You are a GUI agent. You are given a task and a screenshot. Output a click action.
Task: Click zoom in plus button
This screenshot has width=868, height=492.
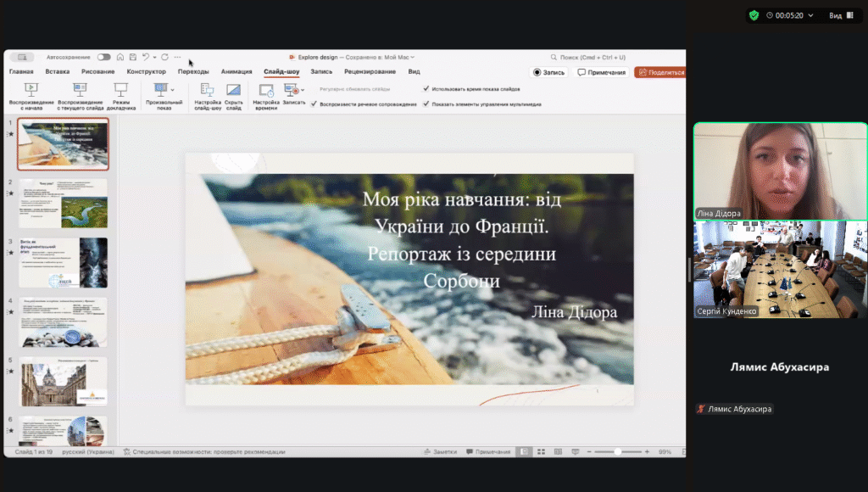[x=647, y=451]
